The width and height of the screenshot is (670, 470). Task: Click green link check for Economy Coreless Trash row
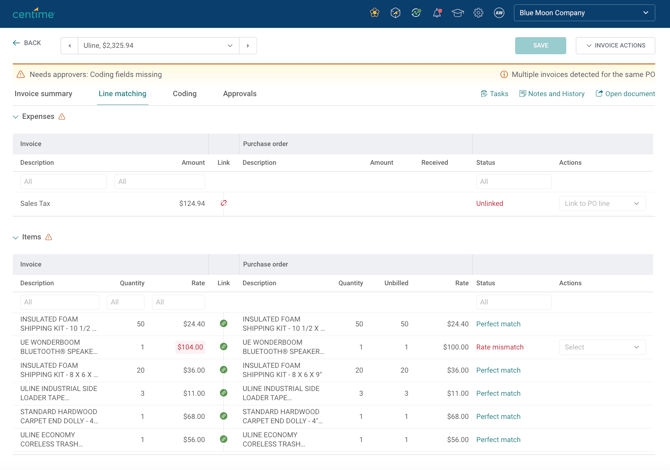coord(223,439)
